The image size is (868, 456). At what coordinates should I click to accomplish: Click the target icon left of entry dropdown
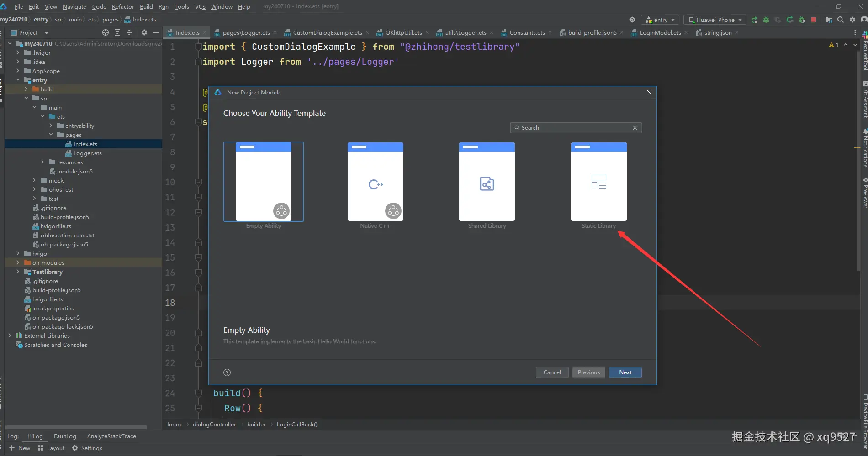(x=632, y=20)
